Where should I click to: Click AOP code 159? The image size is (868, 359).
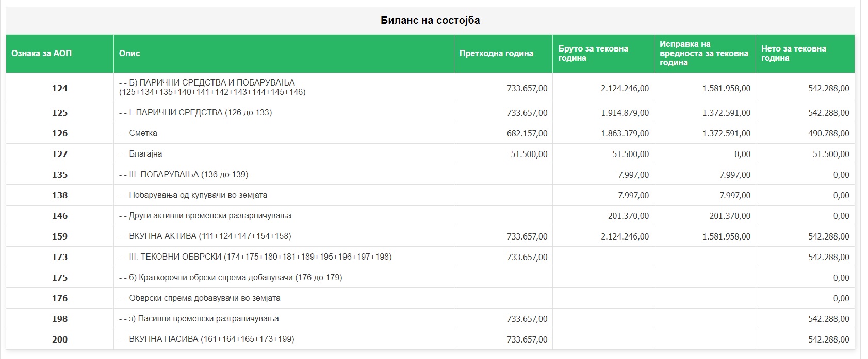pos(60,236)
